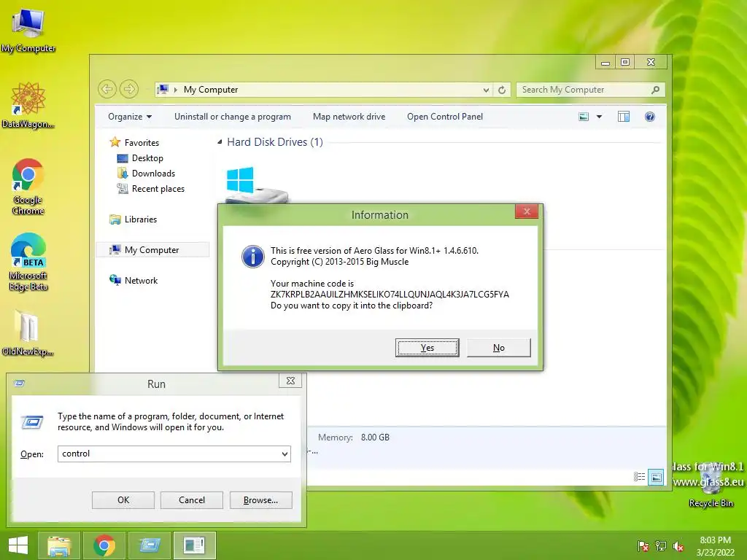Click Map network drive

coord(349,117)
